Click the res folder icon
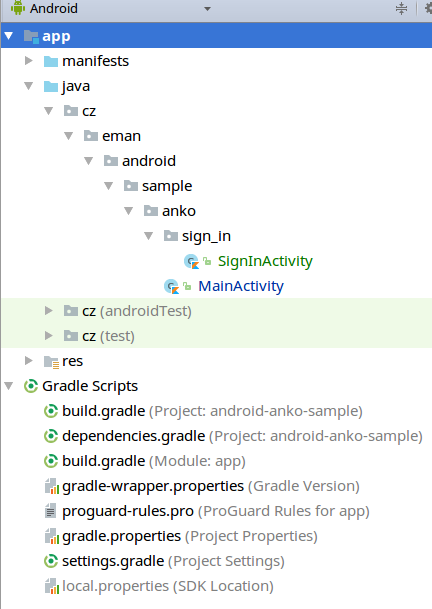The image size is (432, 609). coord(51,362)
